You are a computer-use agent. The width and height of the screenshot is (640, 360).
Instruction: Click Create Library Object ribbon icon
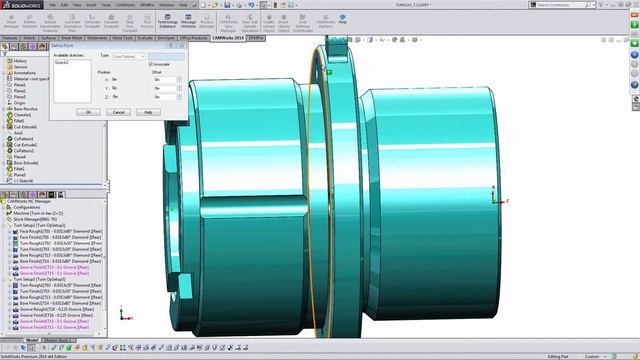[x=269, y=23]
